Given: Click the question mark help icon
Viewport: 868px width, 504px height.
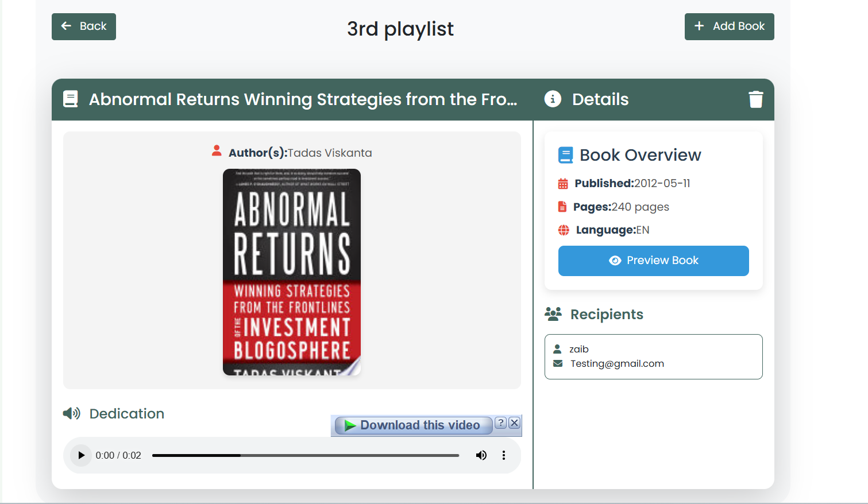Looking at the screenshot, I should (x=501, y=423).
